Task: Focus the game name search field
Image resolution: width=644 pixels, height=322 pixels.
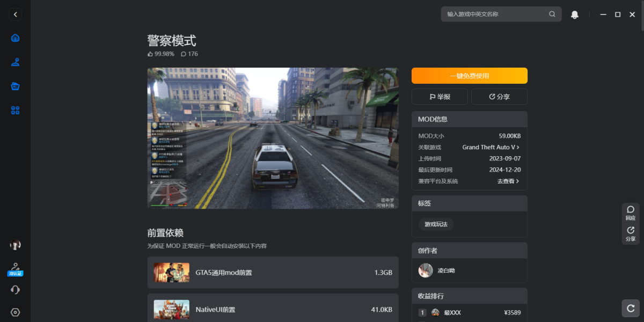Action: [x=496, y=14]
